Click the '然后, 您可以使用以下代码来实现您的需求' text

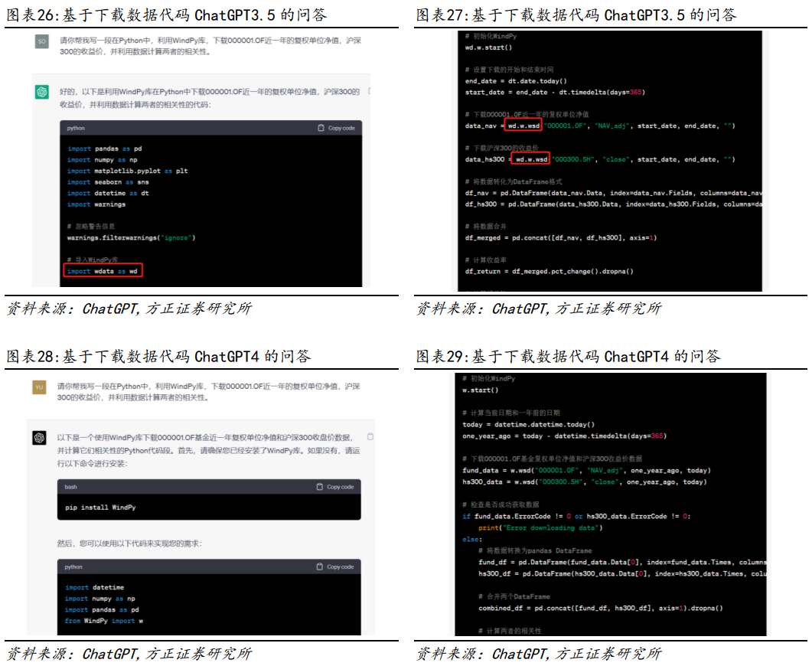click(x=129, y=544)
